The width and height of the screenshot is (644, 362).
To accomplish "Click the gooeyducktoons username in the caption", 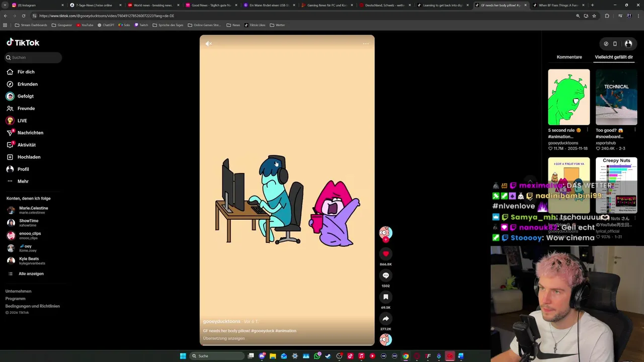I will pyautogui.click(x=222, y=321).
